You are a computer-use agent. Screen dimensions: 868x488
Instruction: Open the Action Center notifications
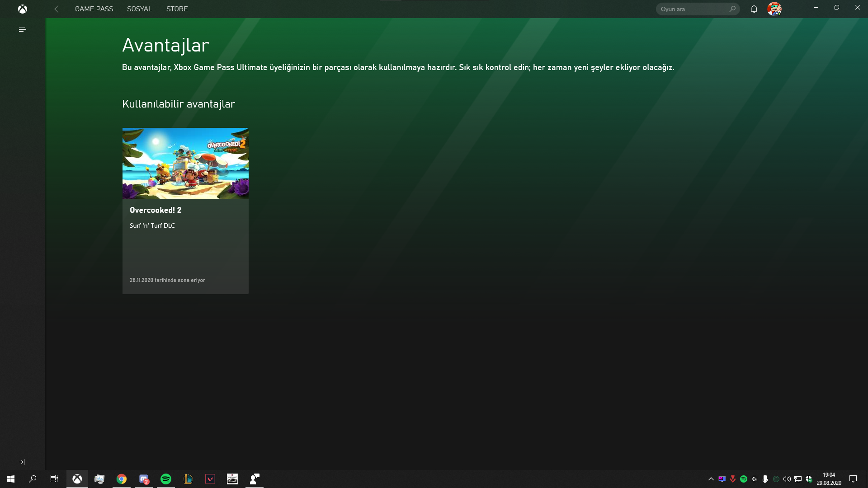coord(853,479)
